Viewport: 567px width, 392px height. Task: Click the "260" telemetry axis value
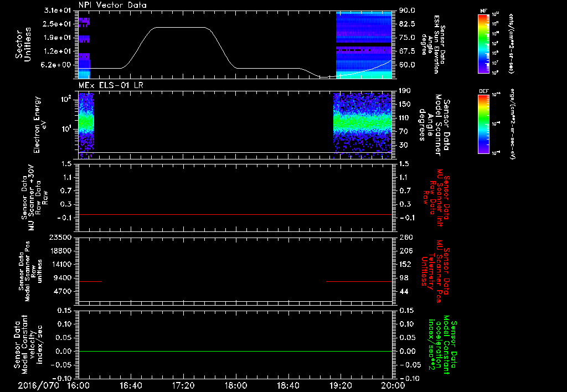pyautogui.click(x=405, y=237)
